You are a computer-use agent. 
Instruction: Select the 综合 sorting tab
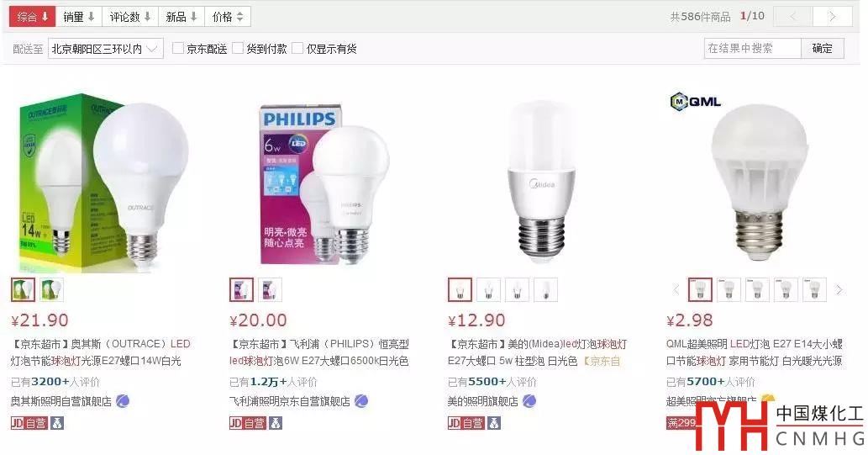point(32,17)
